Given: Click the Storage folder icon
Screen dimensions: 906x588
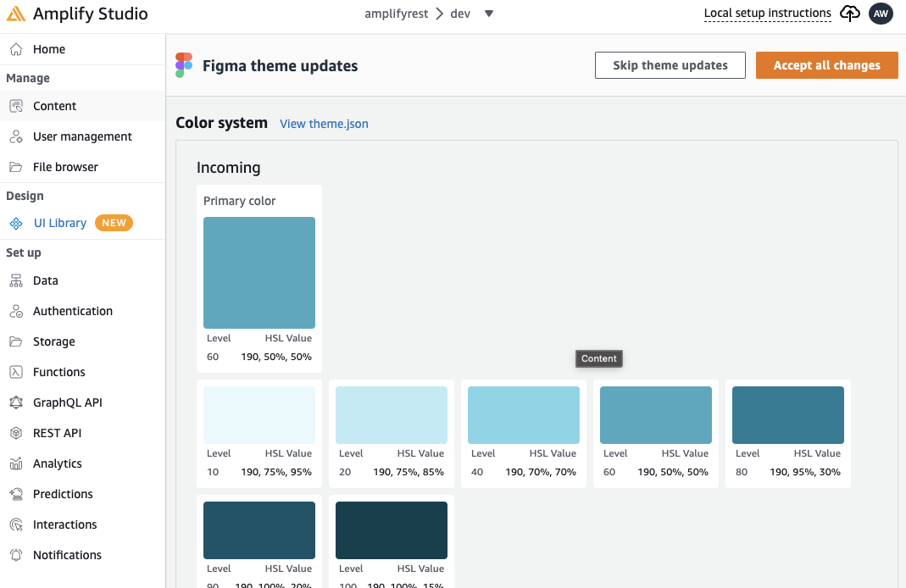Looking at the screenshot, I should (x=16, y=341).
